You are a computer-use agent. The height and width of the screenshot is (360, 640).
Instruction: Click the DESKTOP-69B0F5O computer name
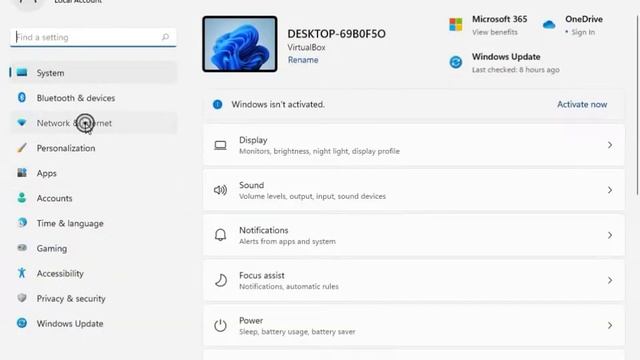click(336, 34)
